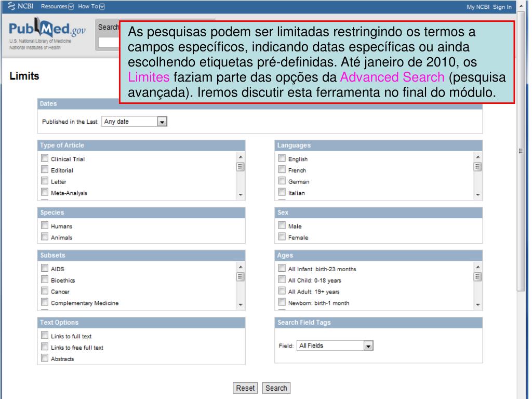Click Subsets list scroll up arrow

tap(241, 267)
